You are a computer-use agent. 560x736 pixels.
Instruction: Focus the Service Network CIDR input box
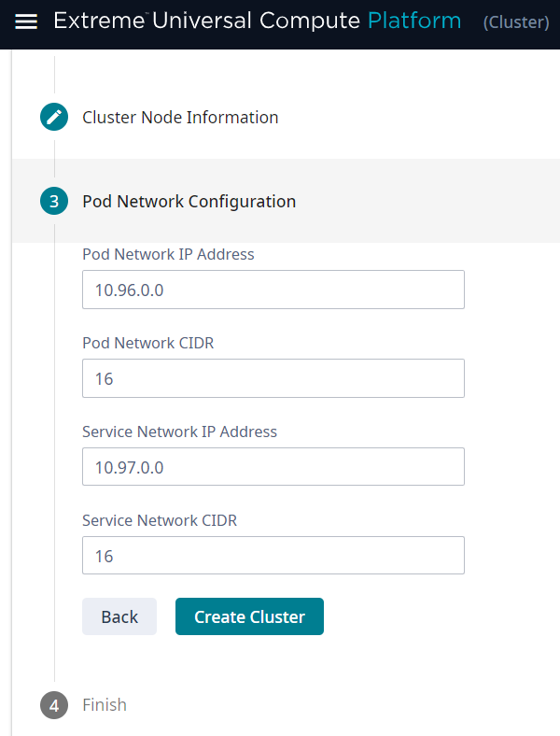(x=273, y=556)
